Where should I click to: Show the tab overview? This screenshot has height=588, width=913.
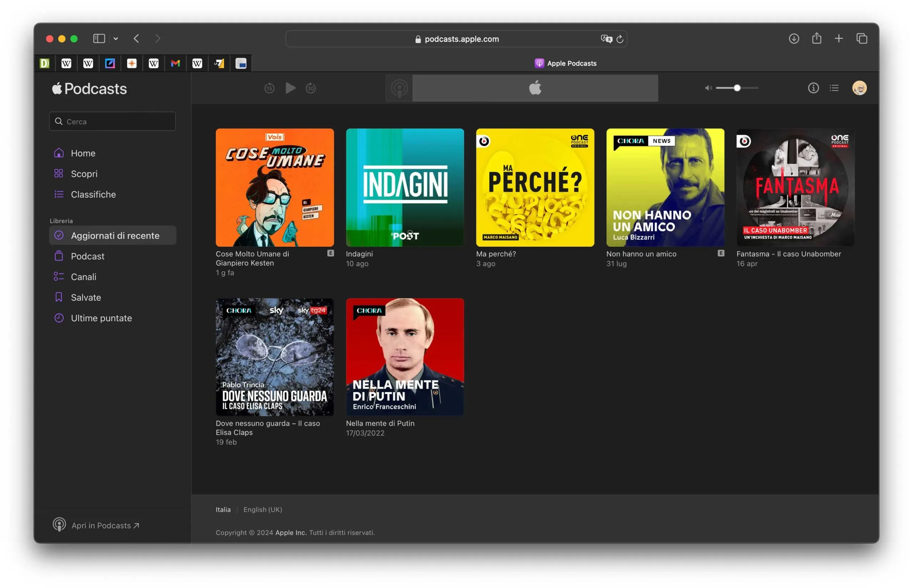coord(862,39)
